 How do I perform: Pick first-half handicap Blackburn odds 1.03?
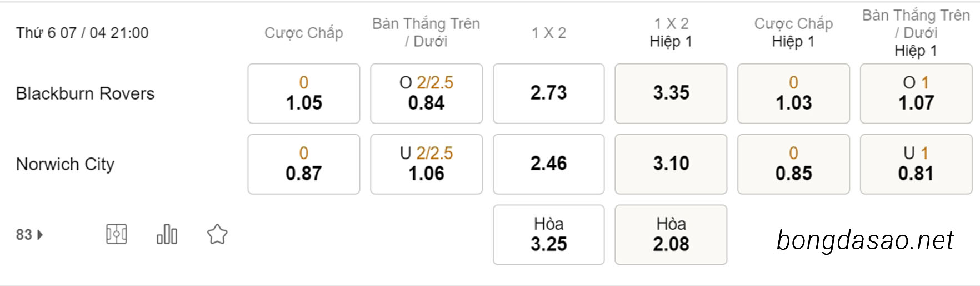point(794,93)
